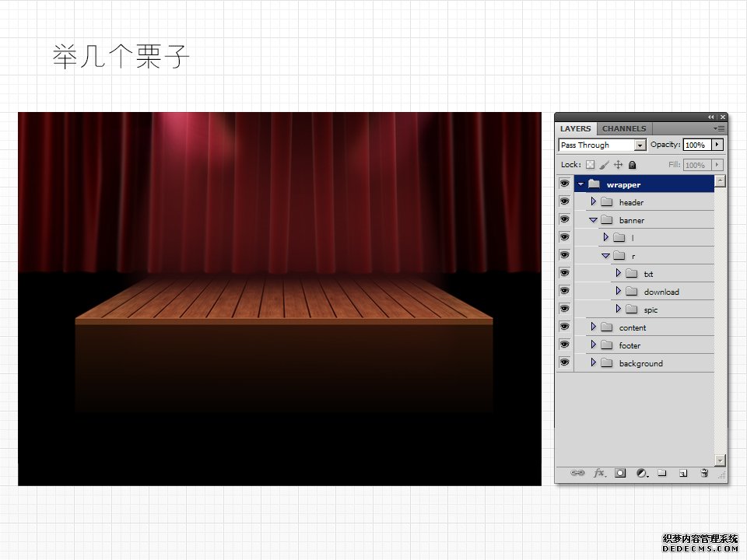Click the header group folder icon
Screen dimensions: 747x560
pyautogui.click(x=606, y=202)
